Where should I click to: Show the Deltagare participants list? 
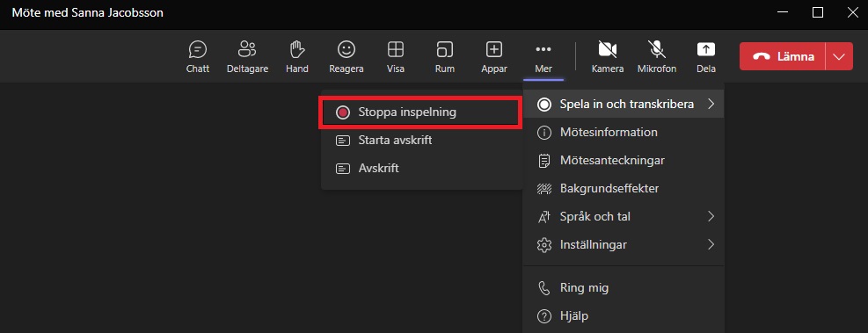click(x=247, y=57)
